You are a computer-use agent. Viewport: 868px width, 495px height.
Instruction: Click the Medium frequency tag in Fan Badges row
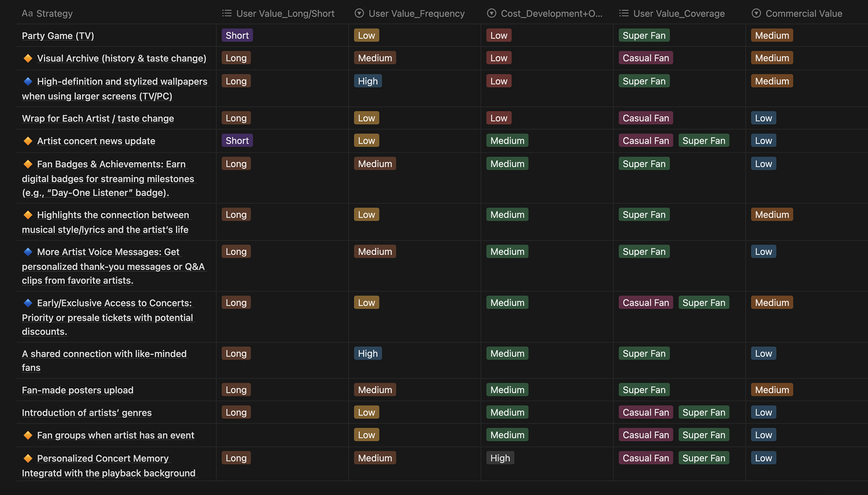tap(375, 164)
